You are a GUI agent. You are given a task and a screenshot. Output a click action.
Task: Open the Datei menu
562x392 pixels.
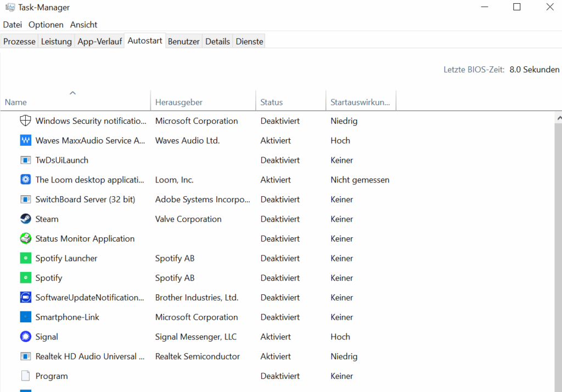coord(13,25)
